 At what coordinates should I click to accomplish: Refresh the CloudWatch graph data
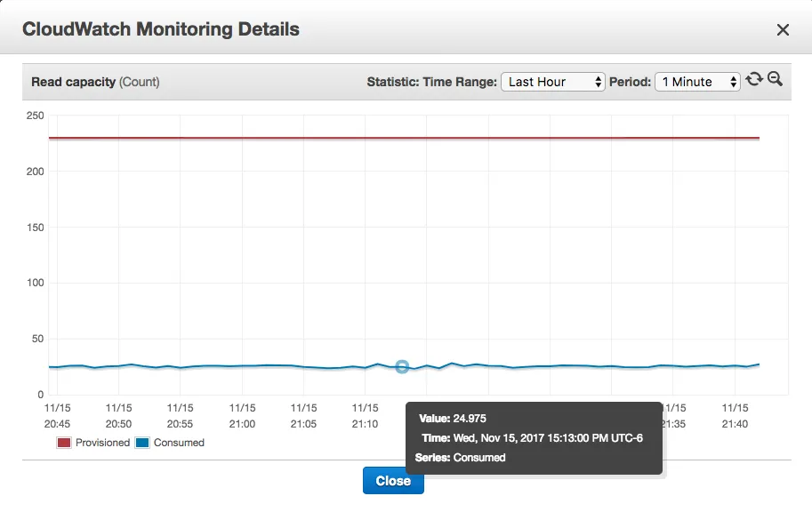coord(754,79)
